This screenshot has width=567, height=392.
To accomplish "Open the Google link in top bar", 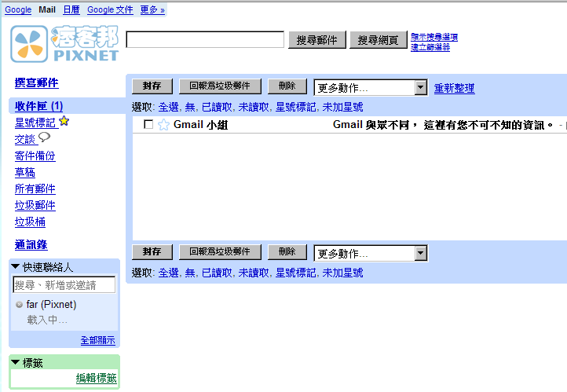I will click(18, 9).
